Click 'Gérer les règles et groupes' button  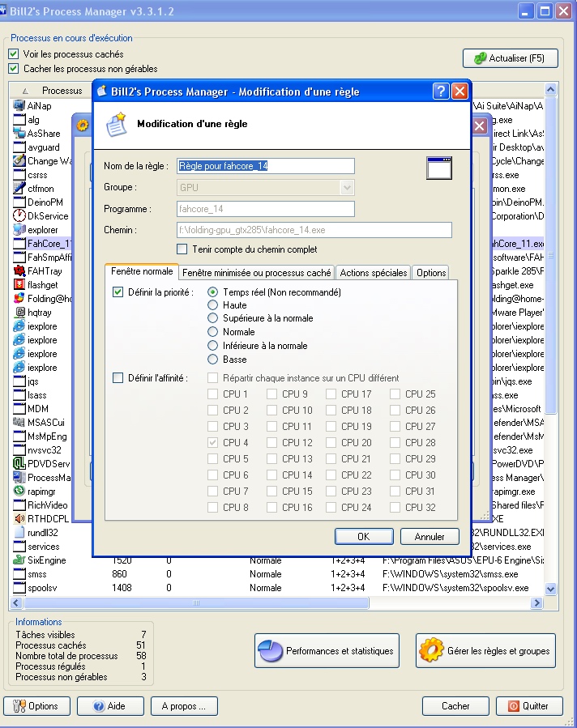486,650
